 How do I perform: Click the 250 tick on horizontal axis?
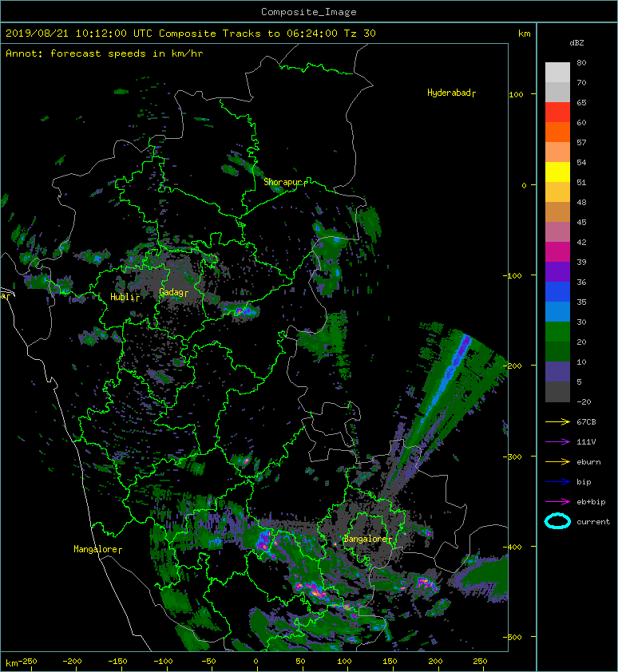pos(481,662)
